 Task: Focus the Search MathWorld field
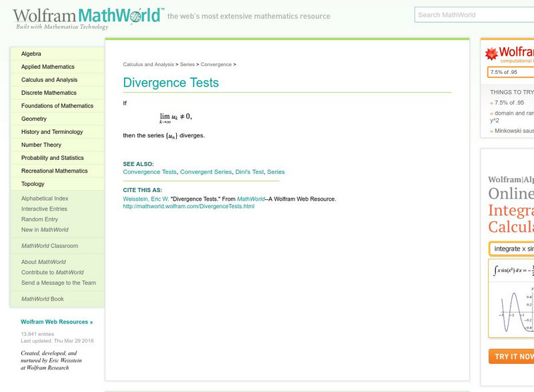tap(475, 15)
